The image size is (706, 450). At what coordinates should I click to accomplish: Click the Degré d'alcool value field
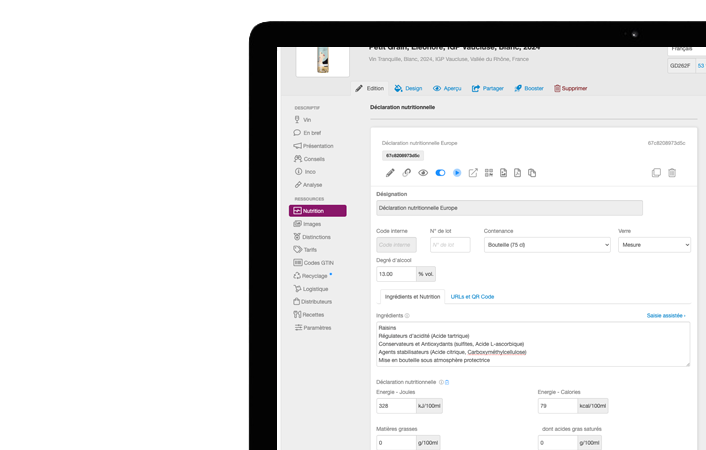point(396,274)
